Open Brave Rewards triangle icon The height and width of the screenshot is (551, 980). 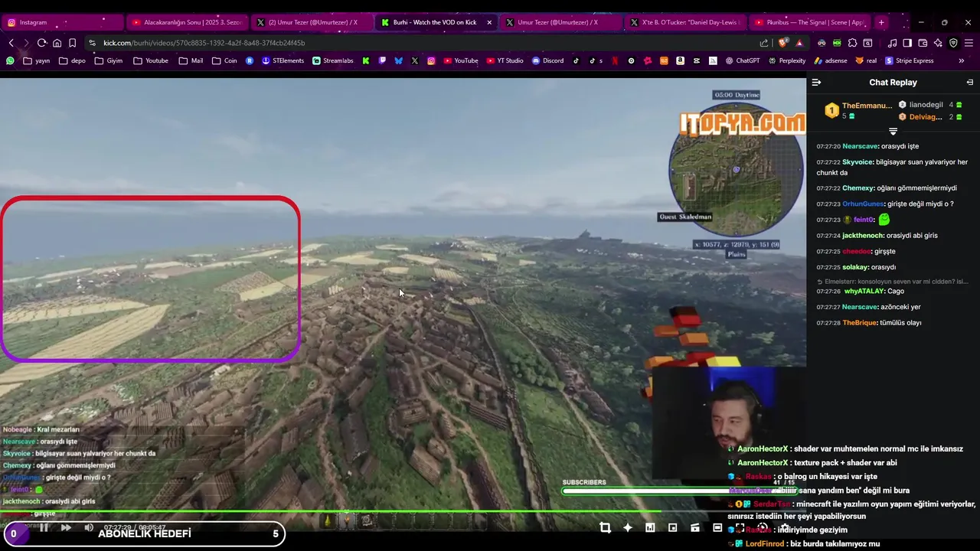[x=799, y=43]
